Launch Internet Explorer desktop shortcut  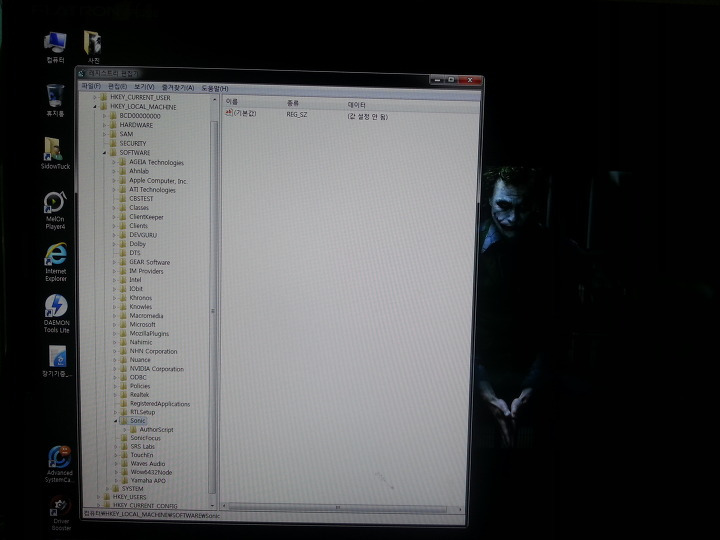(x=56, y=262)
